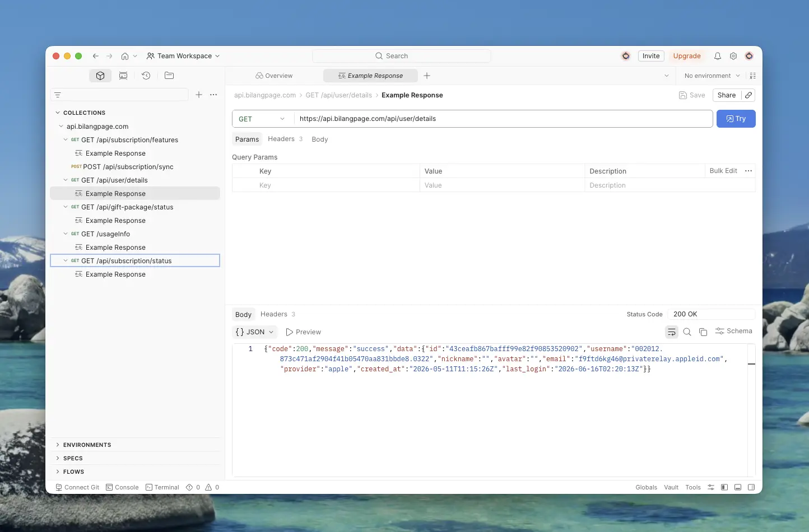Open sidebar more options ellipsis
The image size is (809, 532).
[x=213, y=95]
